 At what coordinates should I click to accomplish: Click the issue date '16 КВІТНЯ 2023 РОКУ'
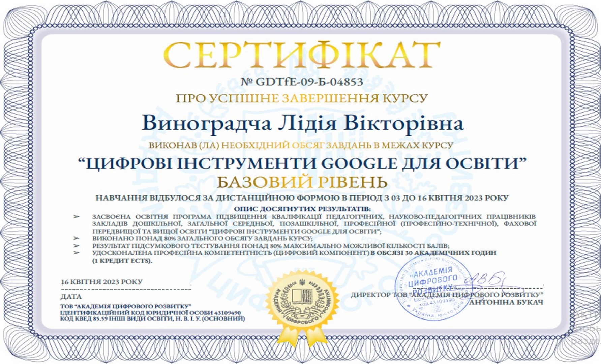101,282
